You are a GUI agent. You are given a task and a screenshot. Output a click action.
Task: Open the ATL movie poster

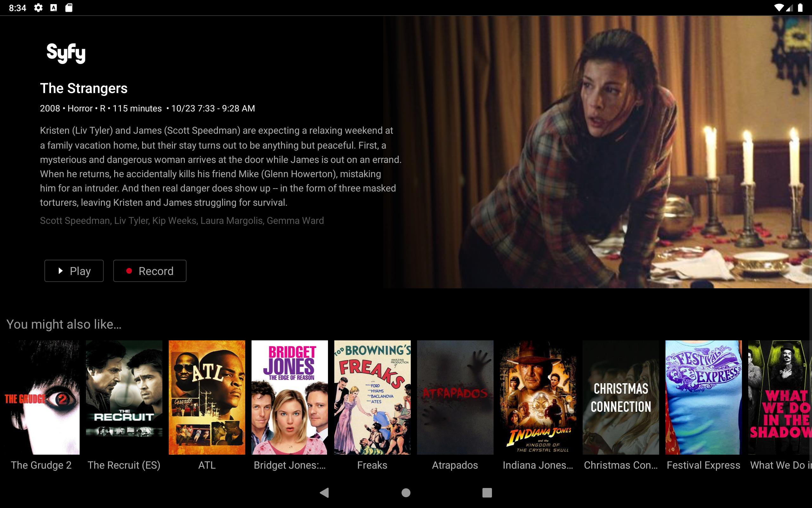click(207, 398)
